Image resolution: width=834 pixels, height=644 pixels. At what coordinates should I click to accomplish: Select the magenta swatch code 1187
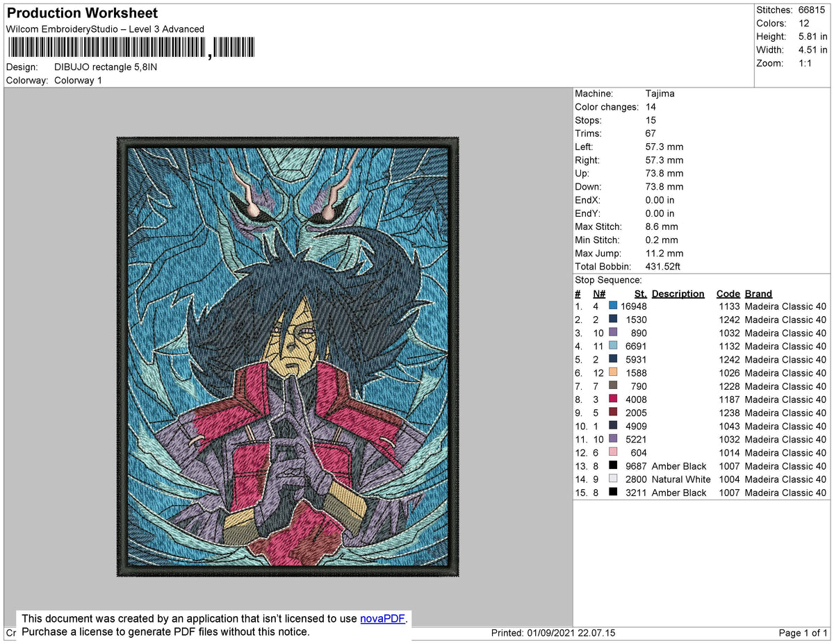pos(614,399)
